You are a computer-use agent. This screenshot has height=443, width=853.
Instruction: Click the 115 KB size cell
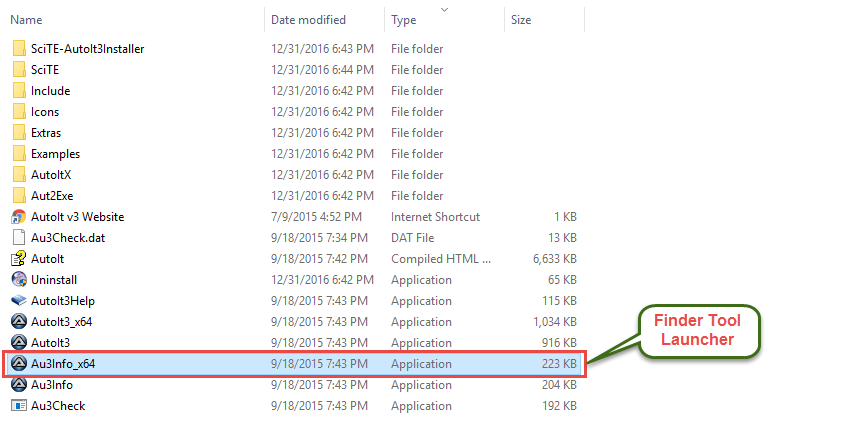pyautogui.click(x=559, y=300)
